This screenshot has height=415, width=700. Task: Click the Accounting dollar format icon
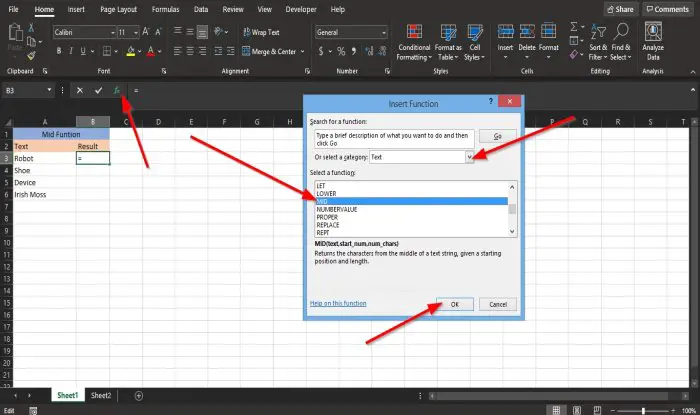pyautogui.click(x=321, y=51)
